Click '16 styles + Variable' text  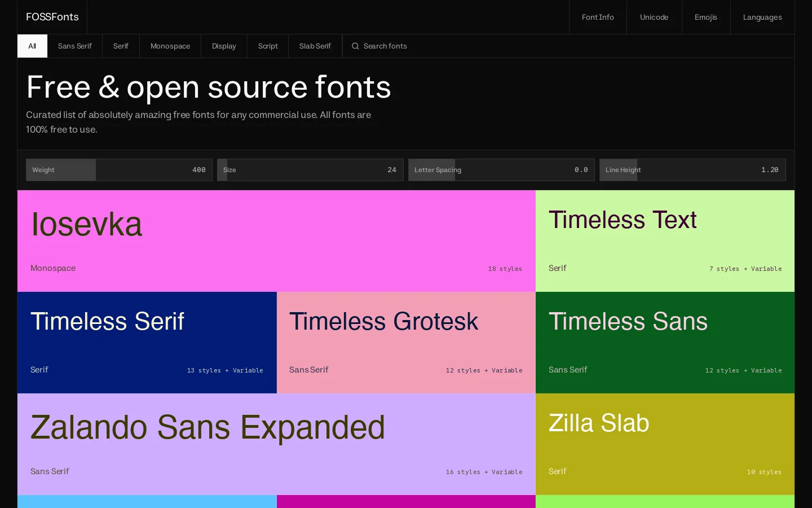click(484, 472)
